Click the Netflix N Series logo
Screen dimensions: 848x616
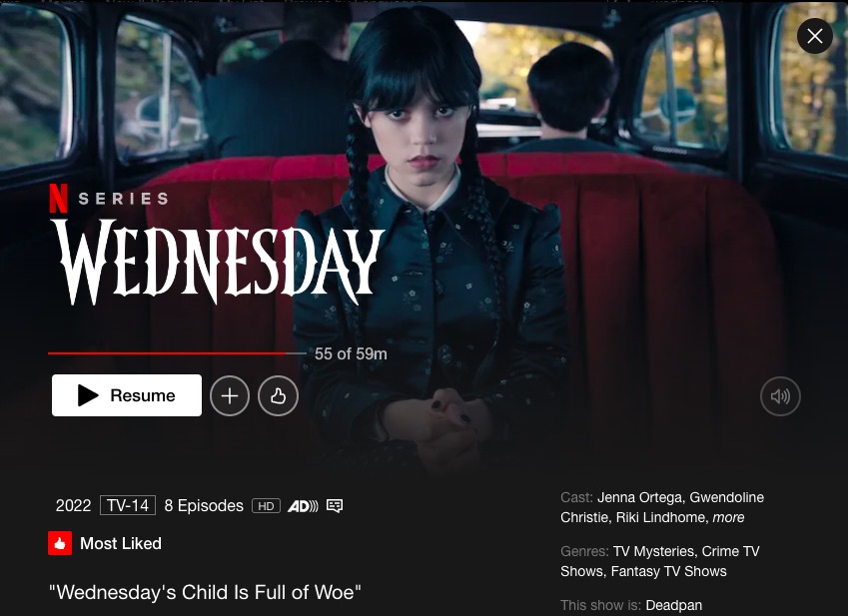[109, 199]
